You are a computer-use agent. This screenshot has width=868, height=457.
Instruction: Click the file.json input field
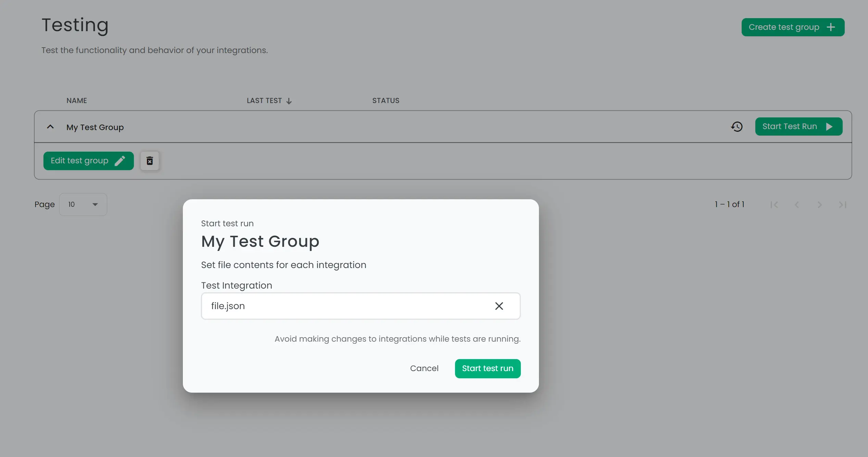(x=361, y=306)
